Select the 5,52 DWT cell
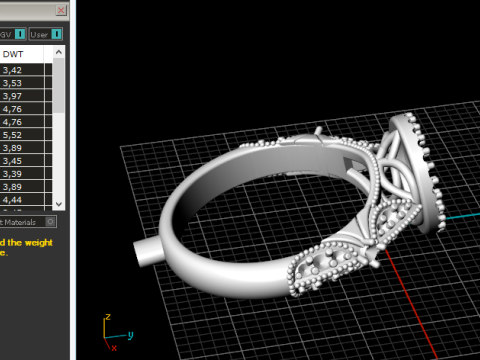 (22, 135)
